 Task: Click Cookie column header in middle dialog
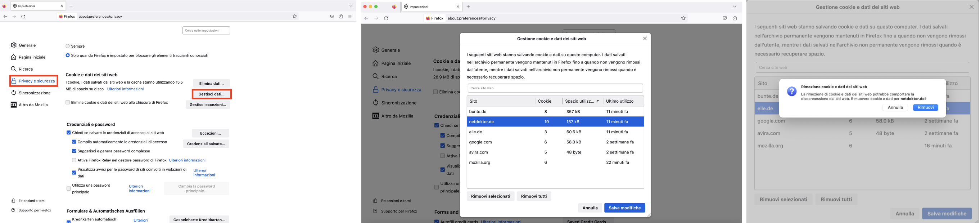548,101
